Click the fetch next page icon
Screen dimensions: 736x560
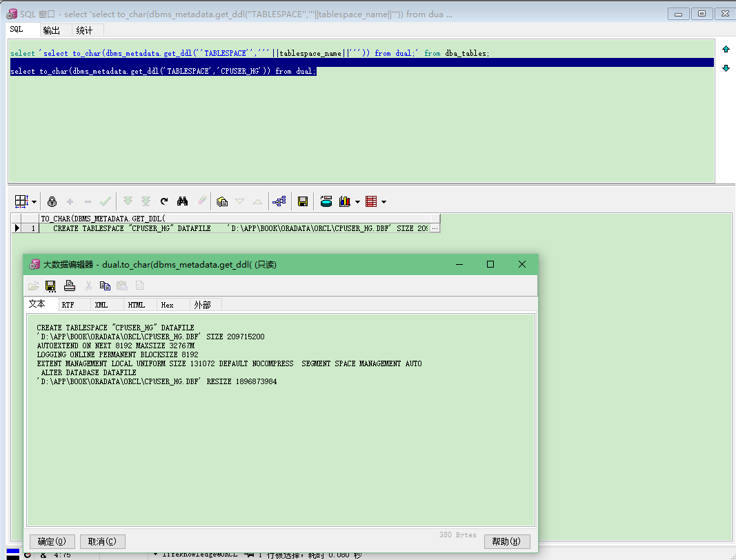[x=128, y=201]
